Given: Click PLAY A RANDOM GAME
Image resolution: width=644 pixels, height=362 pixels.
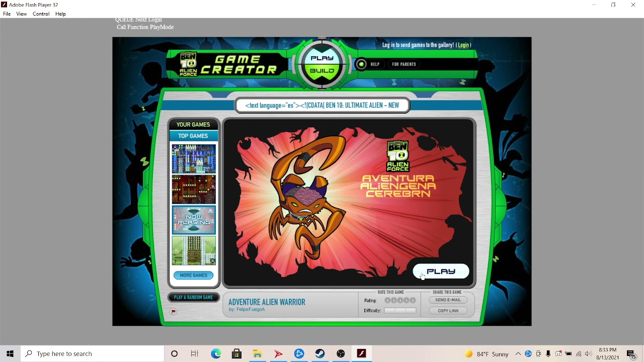Looking at the screenshot, I should click(x=194, y=298).
